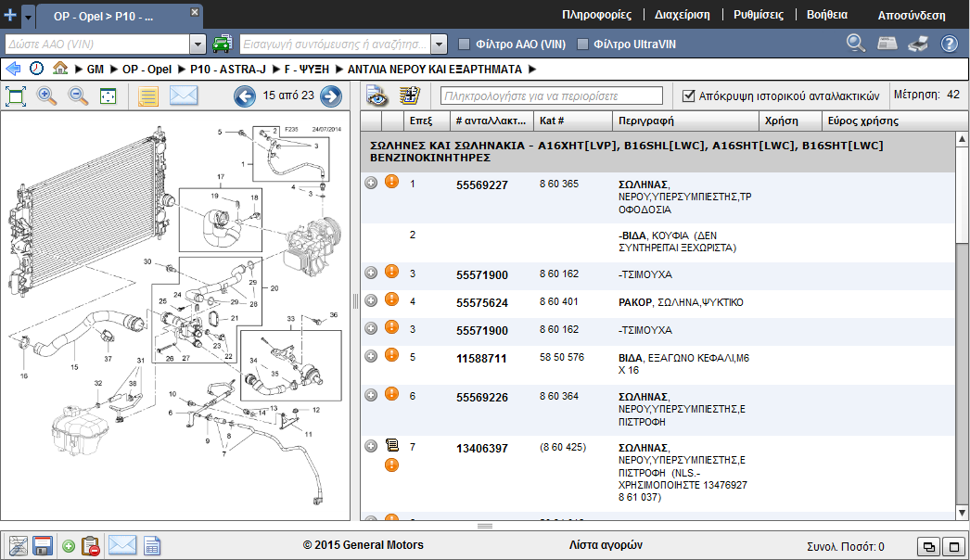Click the green car vehicle icon
Viewport: 970px width, 560px height.
[x=222, y=44]
